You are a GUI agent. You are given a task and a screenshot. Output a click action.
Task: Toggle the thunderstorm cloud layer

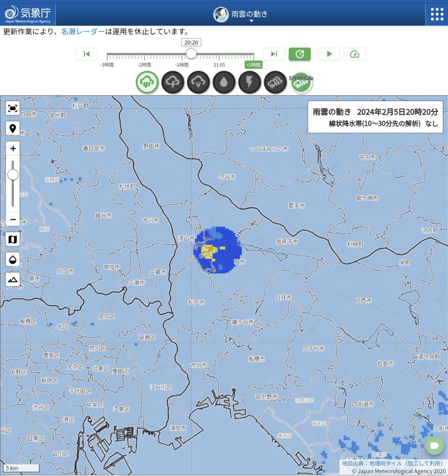(x=173, y=82)
